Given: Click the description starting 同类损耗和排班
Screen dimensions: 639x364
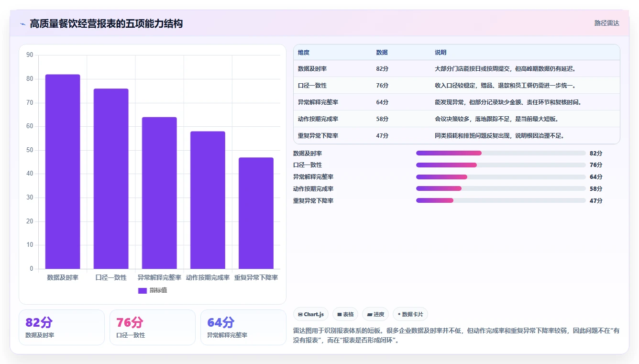Looking at the screenshot, I should 499,136.
